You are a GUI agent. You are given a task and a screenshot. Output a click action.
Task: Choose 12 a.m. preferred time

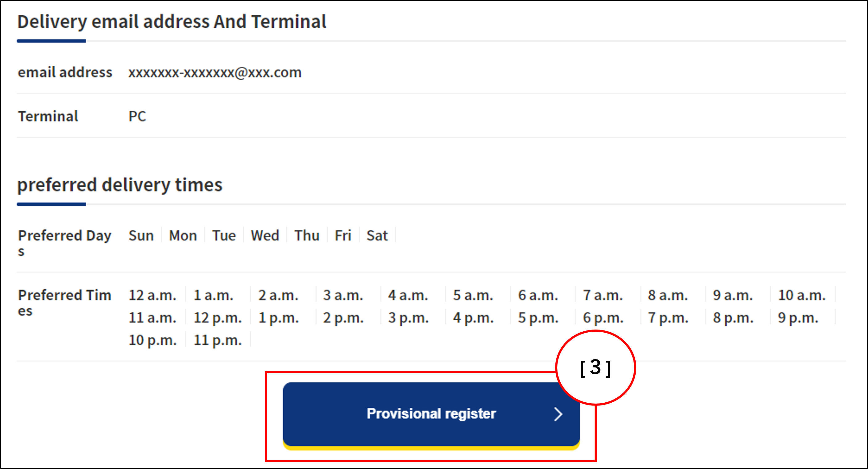pos(152,295)
